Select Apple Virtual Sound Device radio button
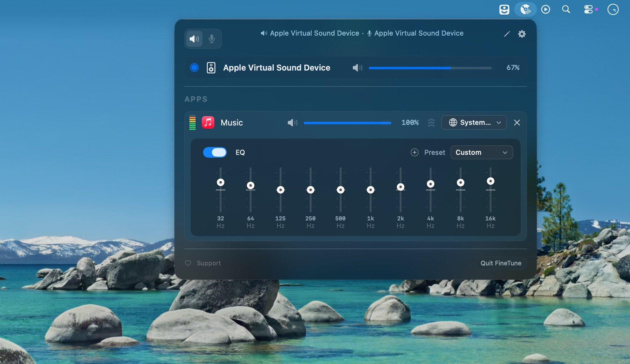Screen dimensions: 630x364 pos(194,67)
